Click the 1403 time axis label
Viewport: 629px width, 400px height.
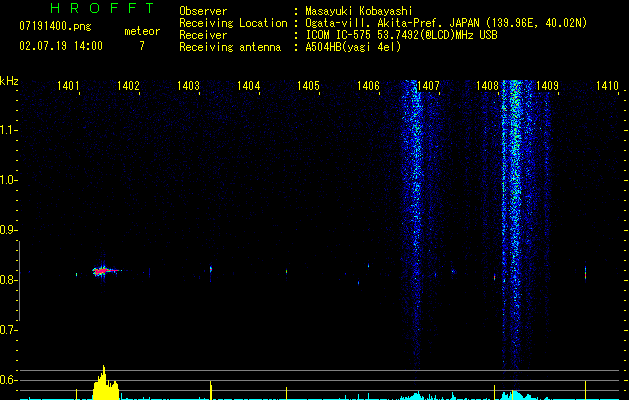click(189, 86)
